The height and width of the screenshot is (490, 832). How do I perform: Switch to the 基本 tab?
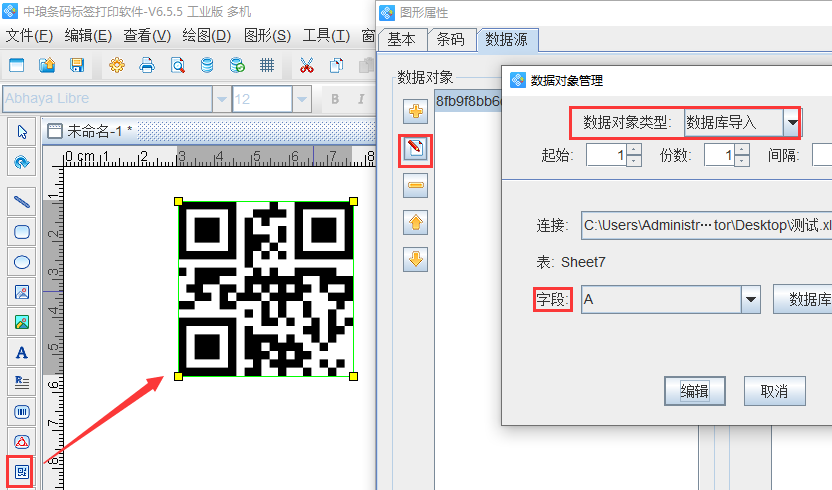tap(402, 40)
